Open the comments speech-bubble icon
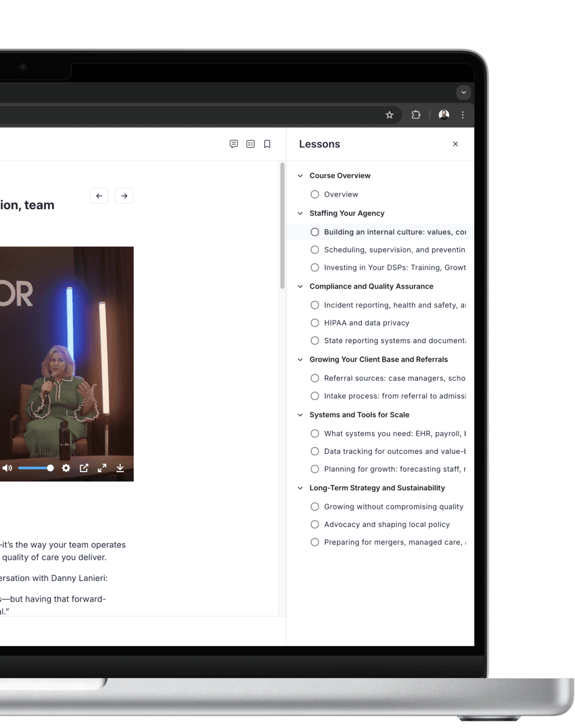The image size is (575, 728). 234,144
